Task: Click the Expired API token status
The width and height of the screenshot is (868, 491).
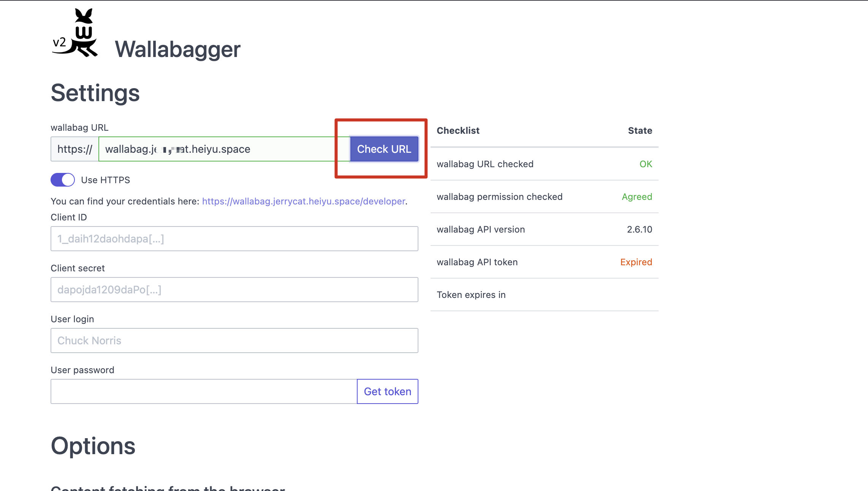Action: point(636,262)
